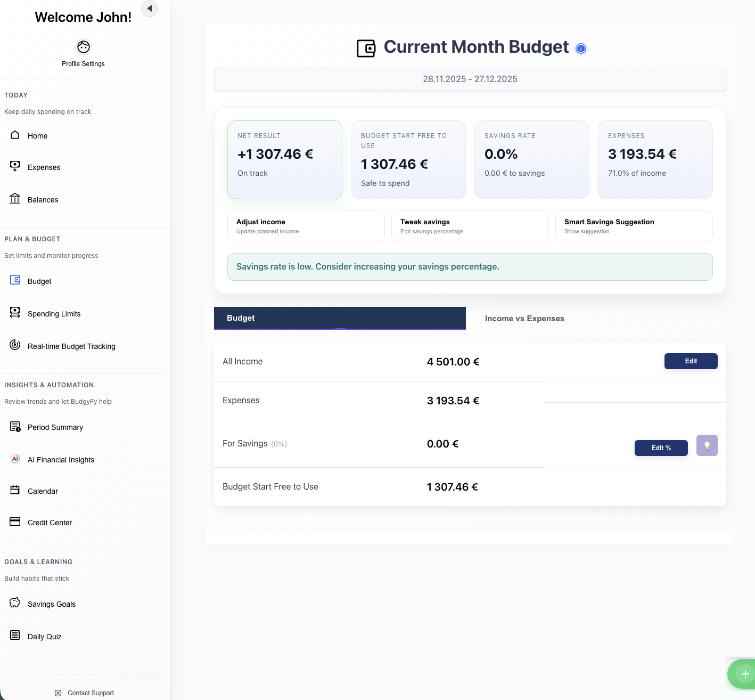Click the Budget wallet icon
Screen dimensions: 755x700
14,281
